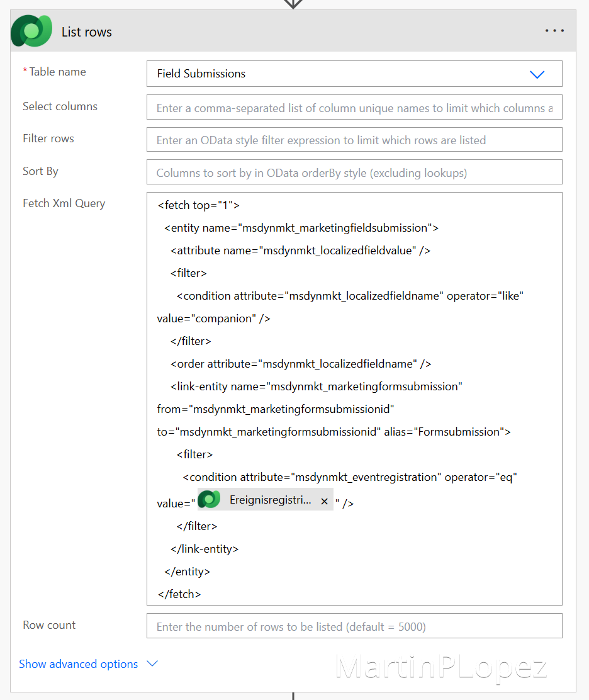Screen dimensions: 589x700
Task: Click the Row count input field
Action: [354, 626]
